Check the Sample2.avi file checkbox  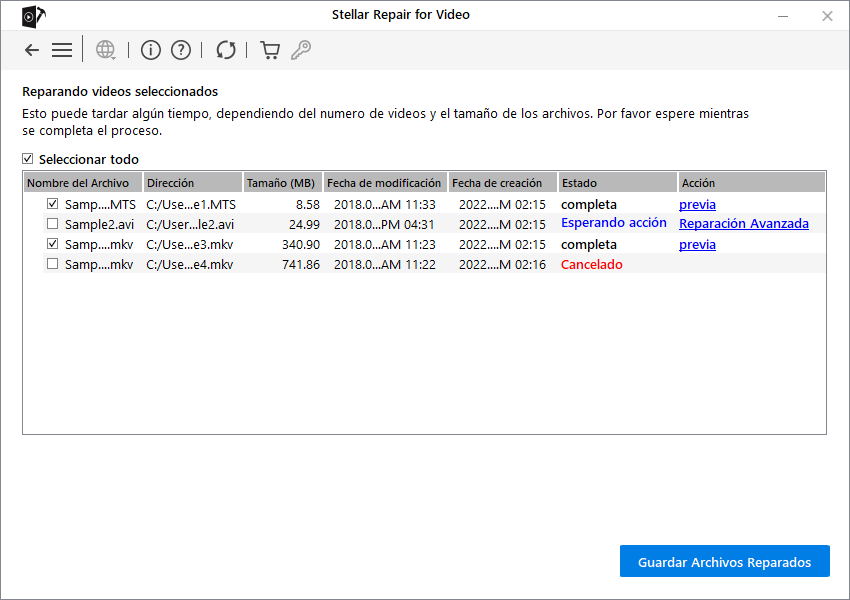tap(53, 224)
